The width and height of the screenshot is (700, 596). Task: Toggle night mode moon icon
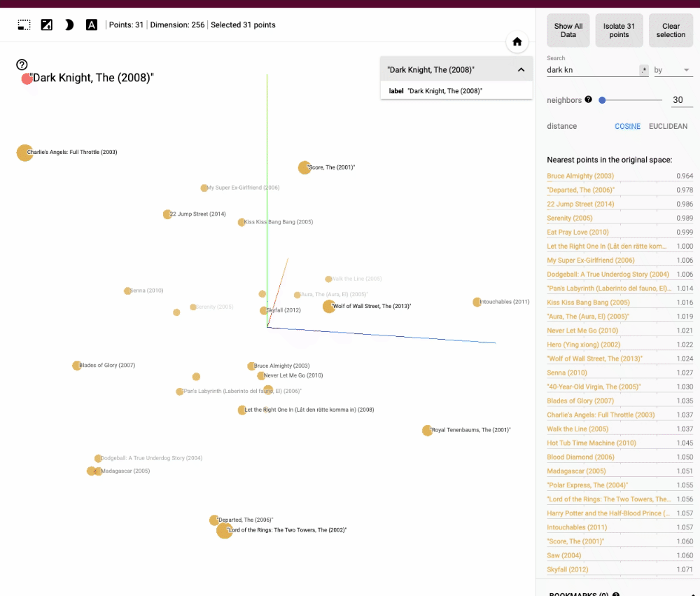[69, 25]
